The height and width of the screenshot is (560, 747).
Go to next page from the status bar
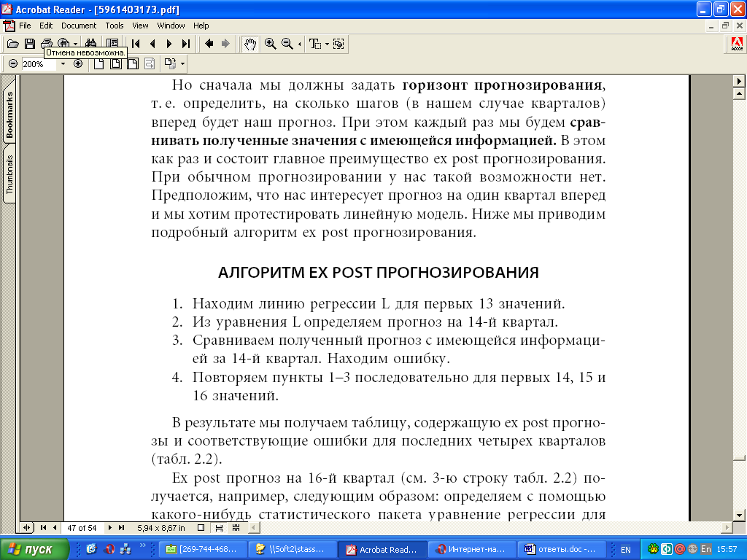(110, 528)
